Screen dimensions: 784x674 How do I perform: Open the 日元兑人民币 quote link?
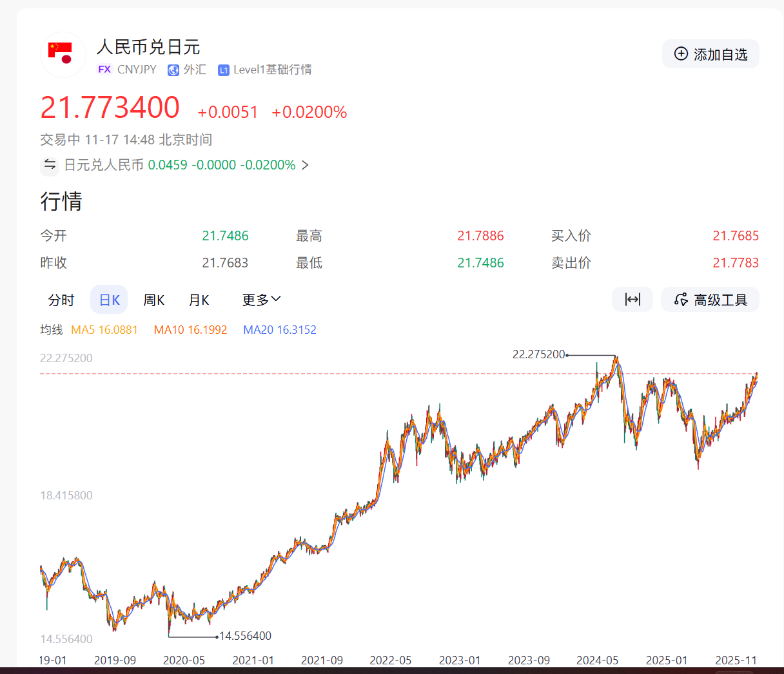(103, 165)
